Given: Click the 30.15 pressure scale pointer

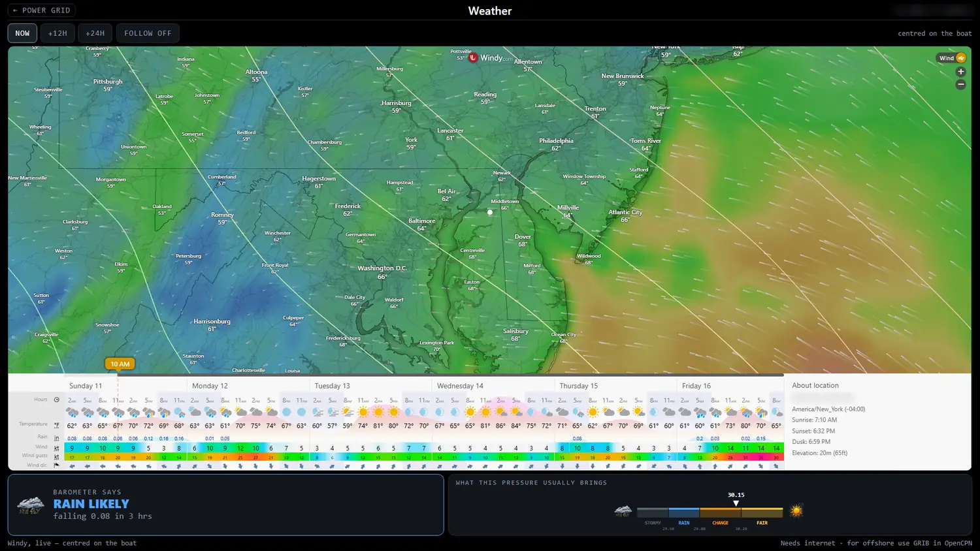Looking at the screenshot, I should [736, 503].
